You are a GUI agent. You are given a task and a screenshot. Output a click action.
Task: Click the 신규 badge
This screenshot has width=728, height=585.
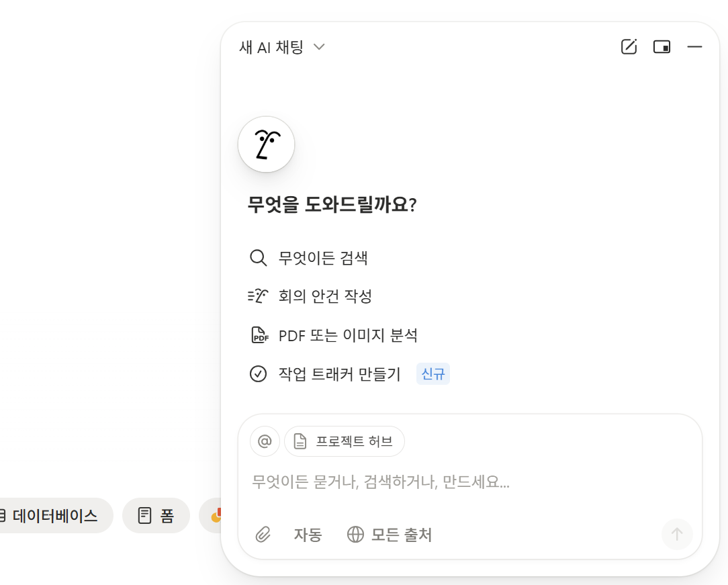(x=433, y=373)
